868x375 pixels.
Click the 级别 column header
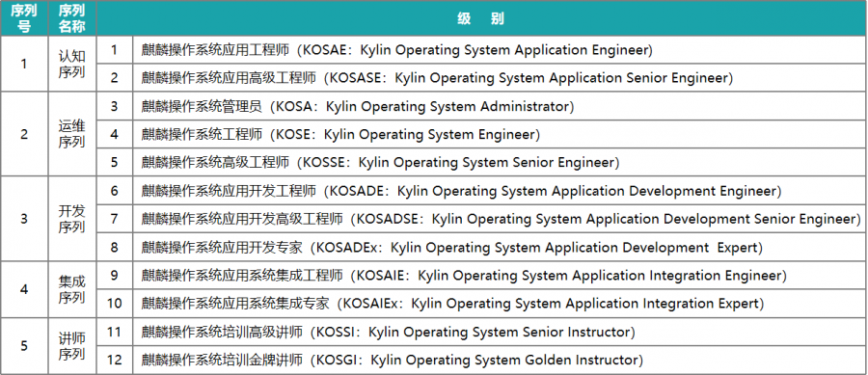pyautogui.click(x=481, y=18)
